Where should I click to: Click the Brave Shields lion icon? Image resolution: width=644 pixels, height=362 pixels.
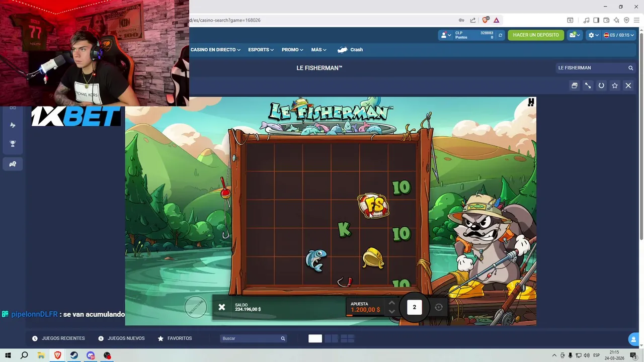pyautogui.click(x=486, y=20)
